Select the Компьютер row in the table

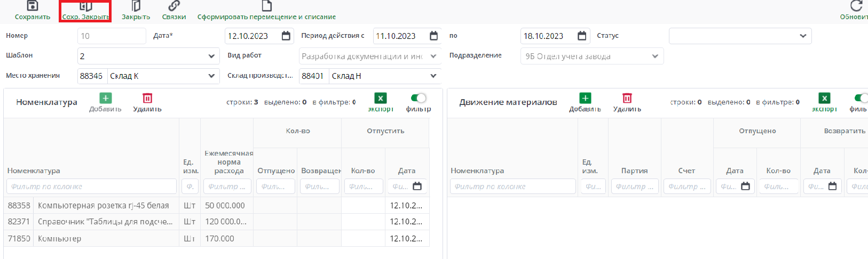click(x=107, y=238)
